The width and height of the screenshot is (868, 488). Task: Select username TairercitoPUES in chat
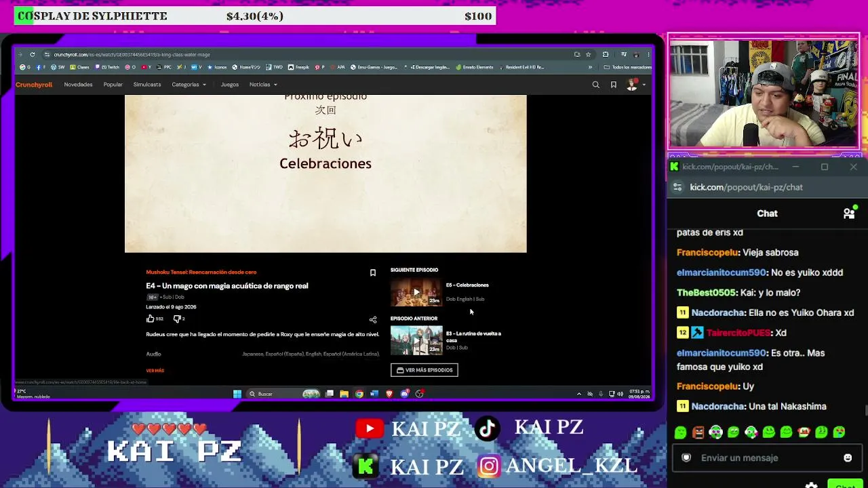738,333
